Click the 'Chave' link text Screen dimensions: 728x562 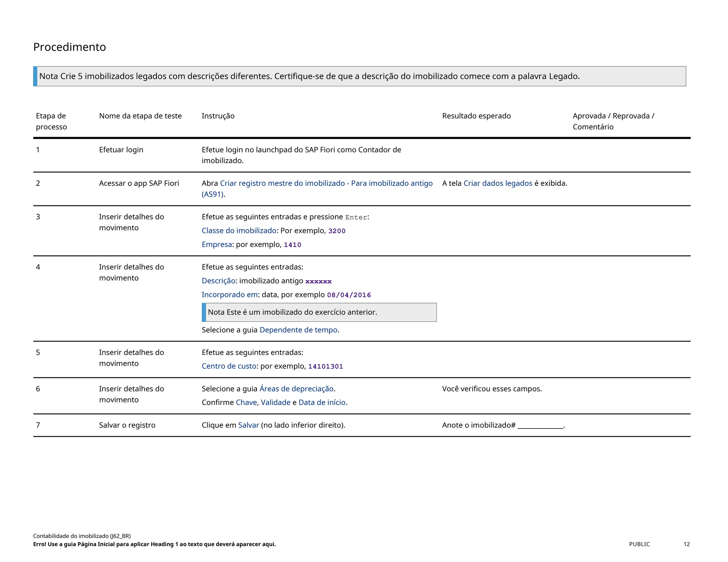coord(246,402)
